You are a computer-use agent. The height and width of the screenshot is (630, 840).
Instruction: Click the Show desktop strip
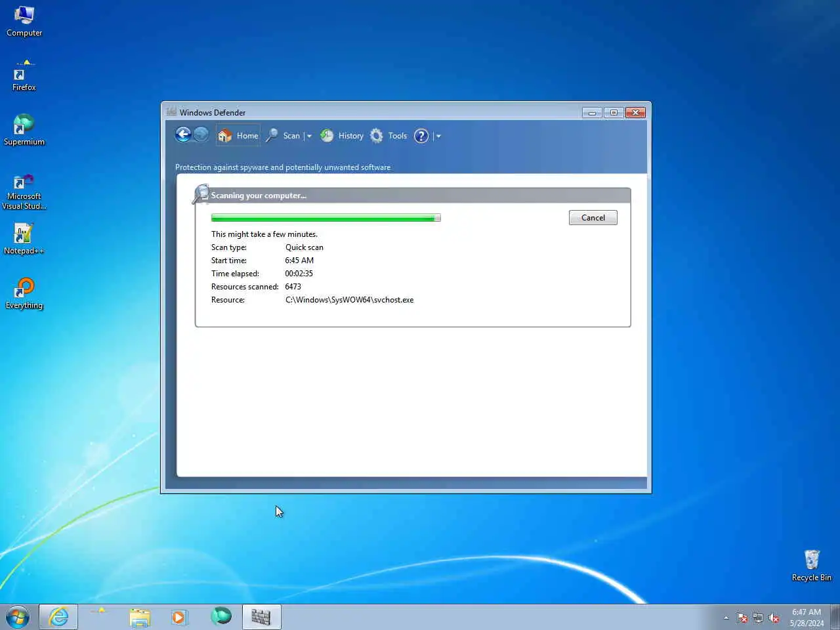(x=835, y=617)
